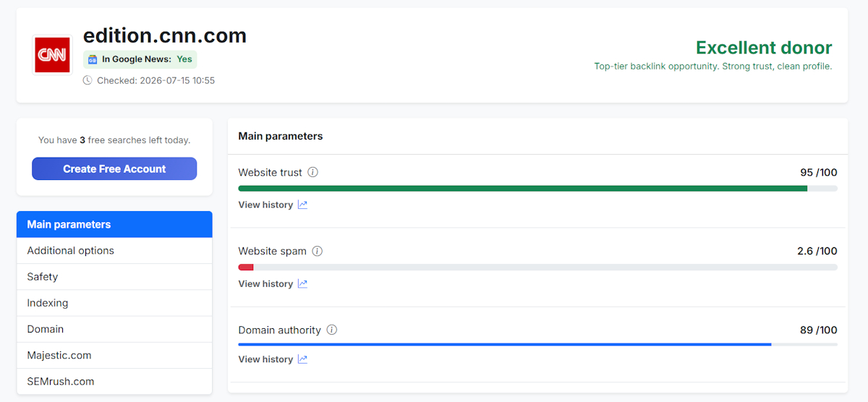Click the Google News icon badge
The height and width of the screenshot is (402, 868).
(x=93, y=59)
